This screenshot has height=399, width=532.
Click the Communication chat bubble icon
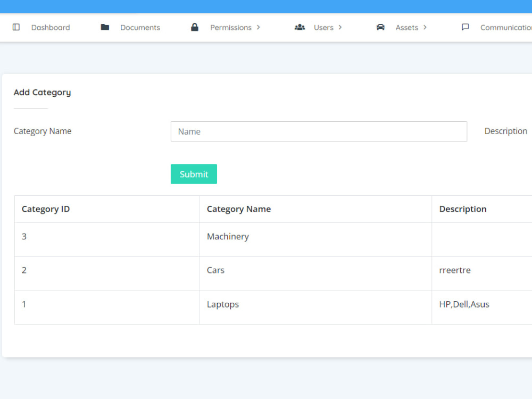465,27
